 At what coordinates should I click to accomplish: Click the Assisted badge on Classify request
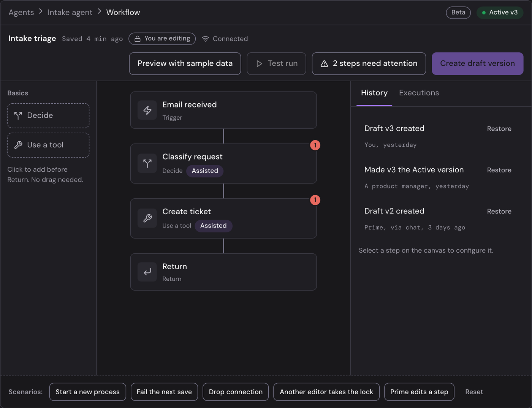point(205,171)
